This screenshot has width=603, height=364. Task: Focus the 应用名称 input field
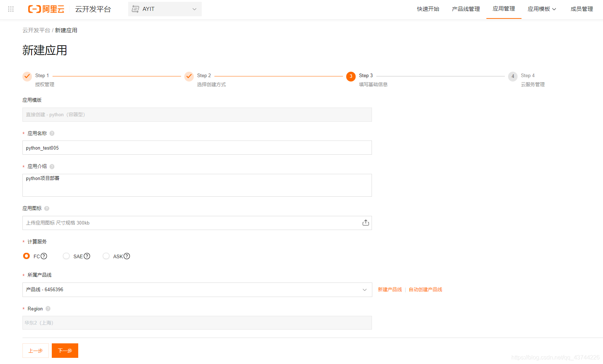click(197, 148)
